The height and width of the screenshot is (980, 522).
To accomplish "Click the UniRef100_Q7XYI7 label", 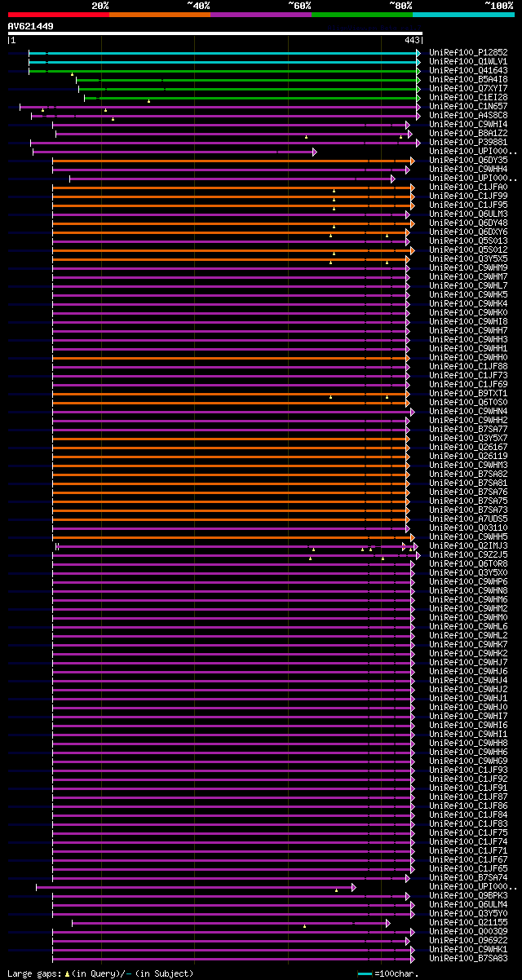I will pos(469,88).
